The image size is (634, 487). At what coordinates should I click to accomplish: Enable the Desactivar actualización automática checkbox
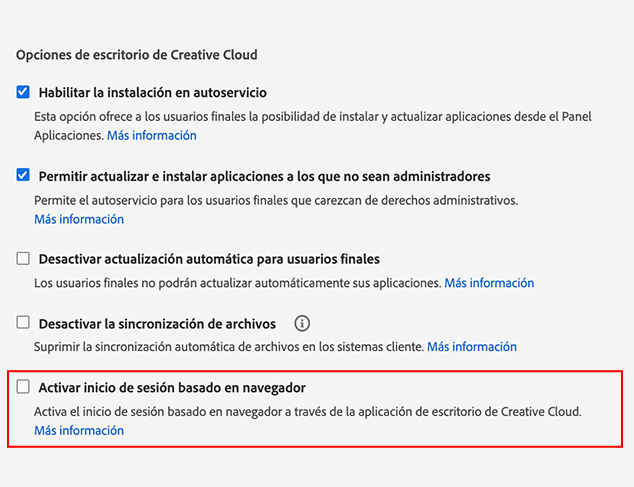tap(24, 258)
